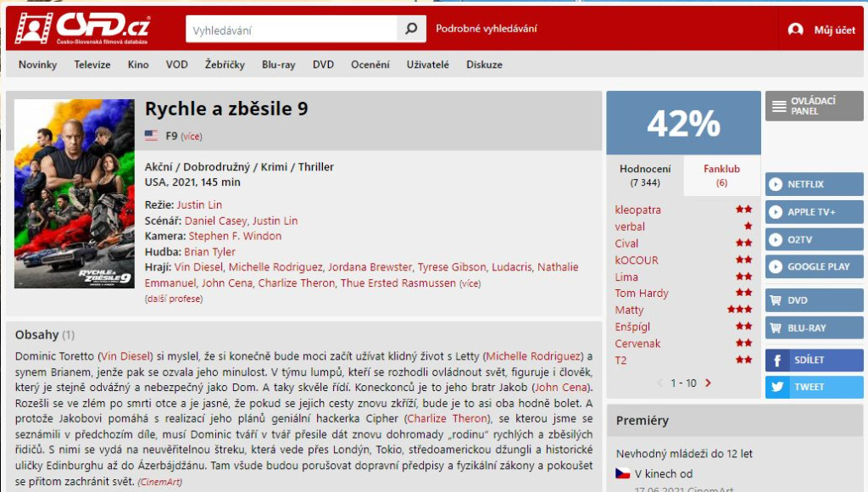Click the ČSFD.cz logo
Screen dimensions: 868x492
pyautogui.click(x=82, y=28)
